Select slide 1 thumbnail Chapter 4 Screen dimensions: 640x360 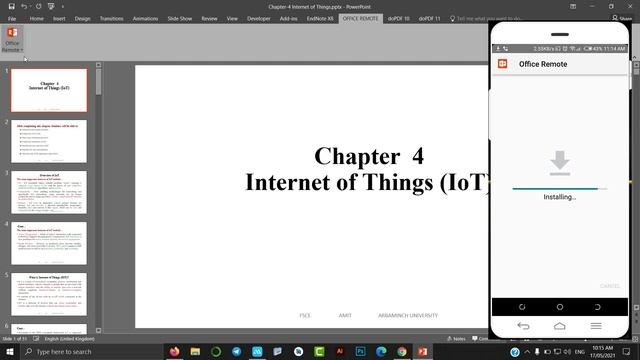(49, 90)
